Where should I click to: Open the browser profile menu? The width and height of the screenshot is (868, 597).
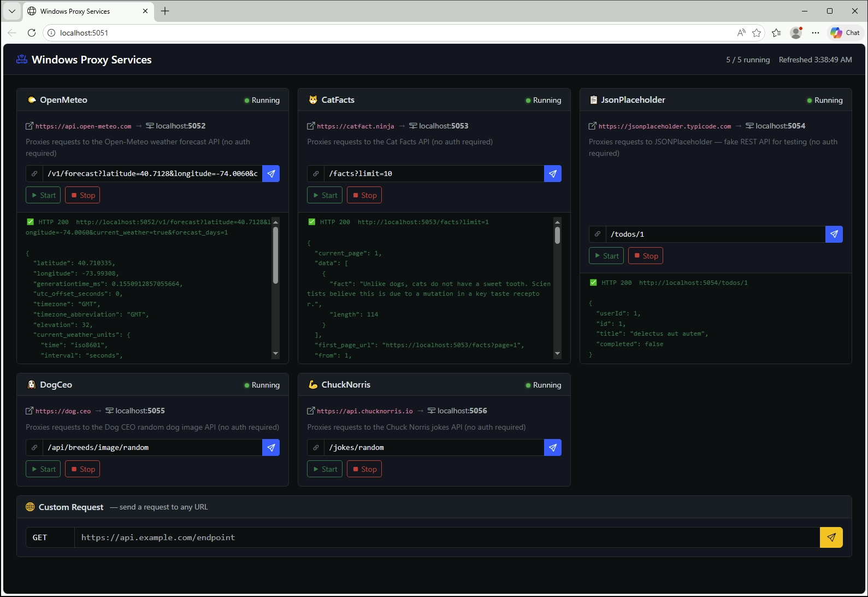coord(796,33)
